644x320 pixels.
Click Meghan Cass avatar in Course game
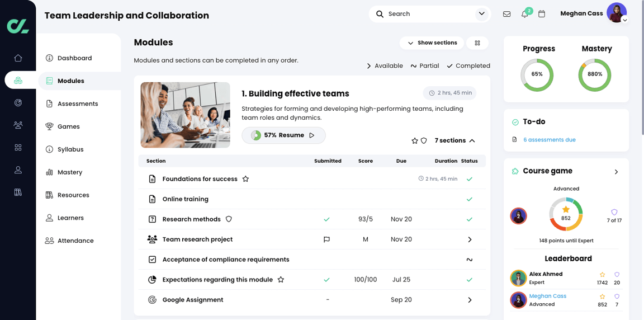pyautogui.click(x=518, y=215)
